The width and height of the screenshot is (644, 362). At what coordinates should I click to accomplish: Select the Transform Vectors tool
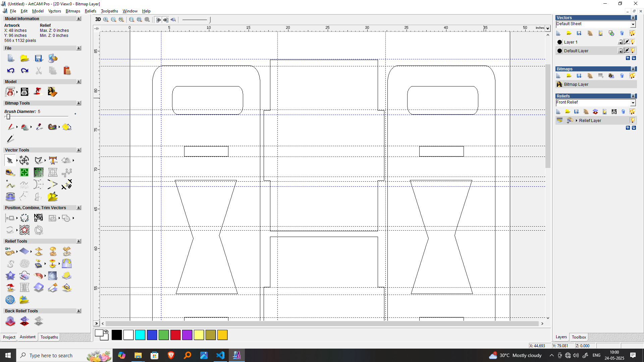[24, 161]
